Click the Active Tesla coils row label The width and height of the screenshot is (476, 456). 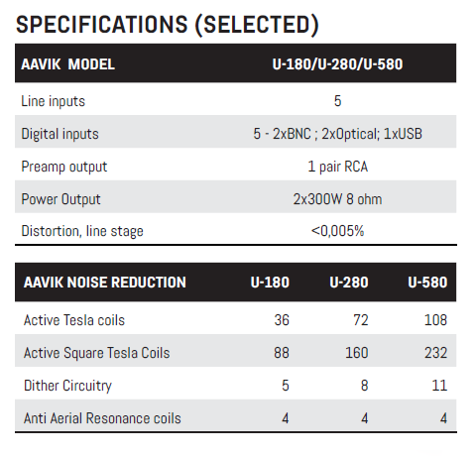coord(74,320)
